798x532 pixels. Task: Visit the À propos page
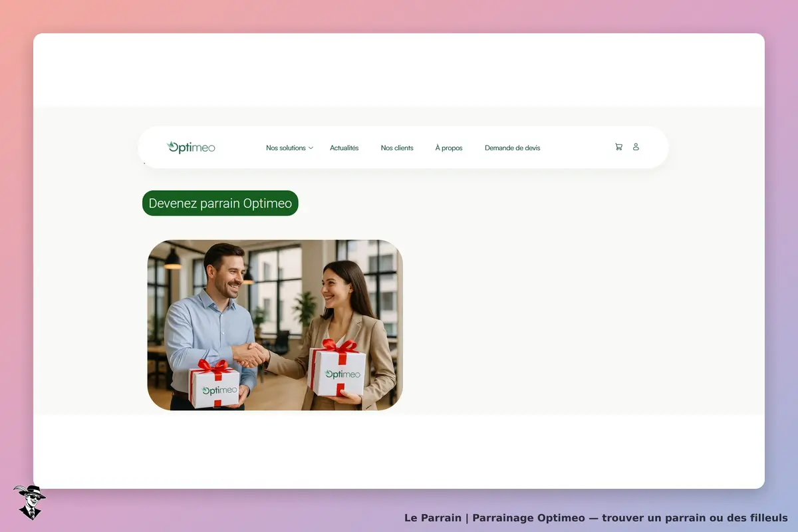(x=449, y=148)
